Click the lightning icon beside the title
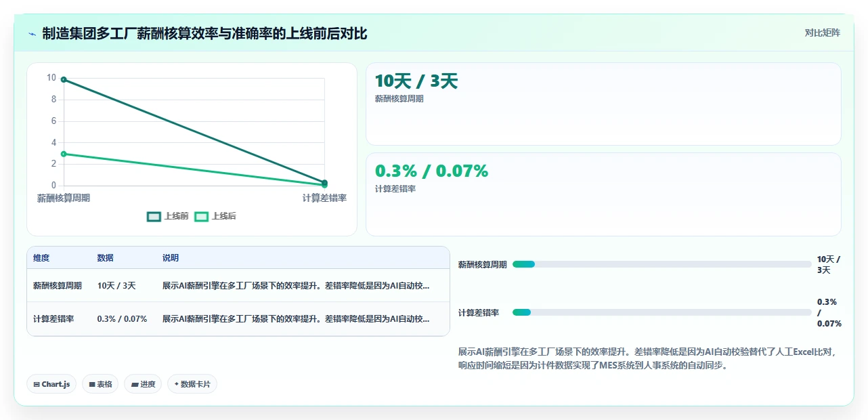Screen dimensions: 868x420 [x=32, y=34]
